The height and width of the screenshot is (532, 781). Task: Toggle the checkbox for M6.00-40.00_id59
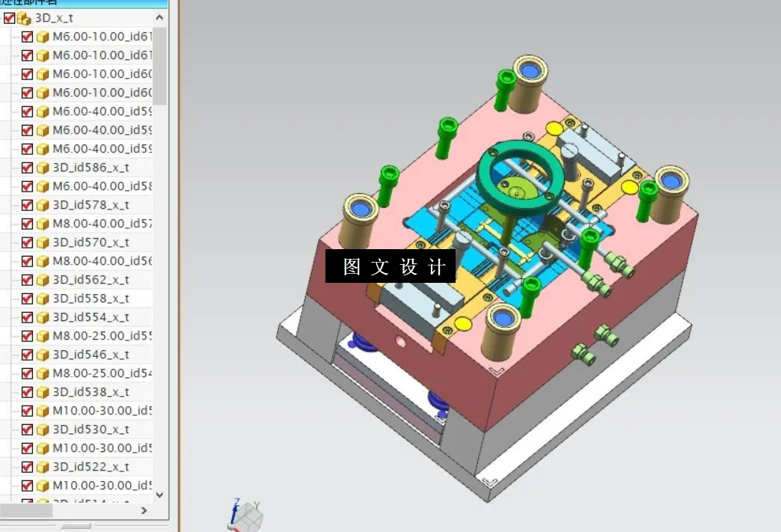click(x=26, y=111)
